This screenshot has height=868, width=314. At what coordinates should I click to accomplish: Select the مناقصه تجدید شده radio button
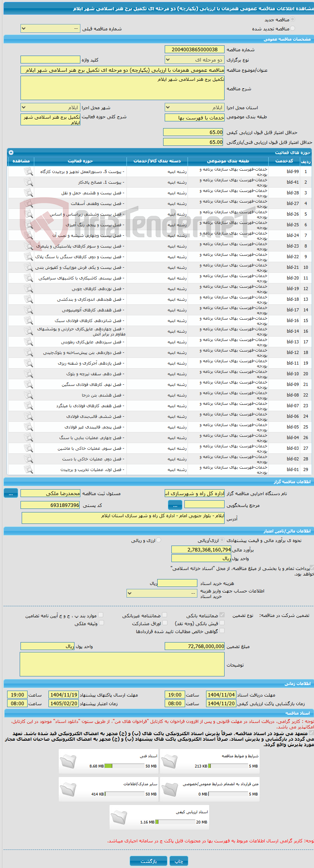coord(292,28)
